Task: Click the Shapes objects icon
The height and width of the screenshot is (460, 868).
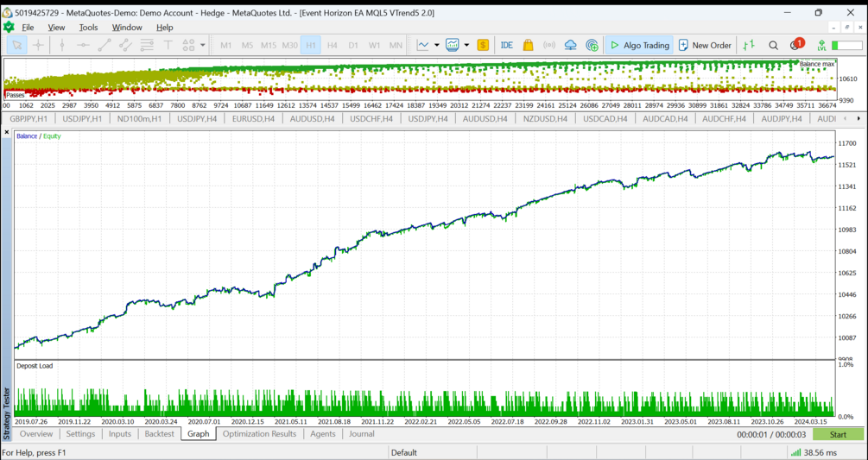Action: point(188,46)
